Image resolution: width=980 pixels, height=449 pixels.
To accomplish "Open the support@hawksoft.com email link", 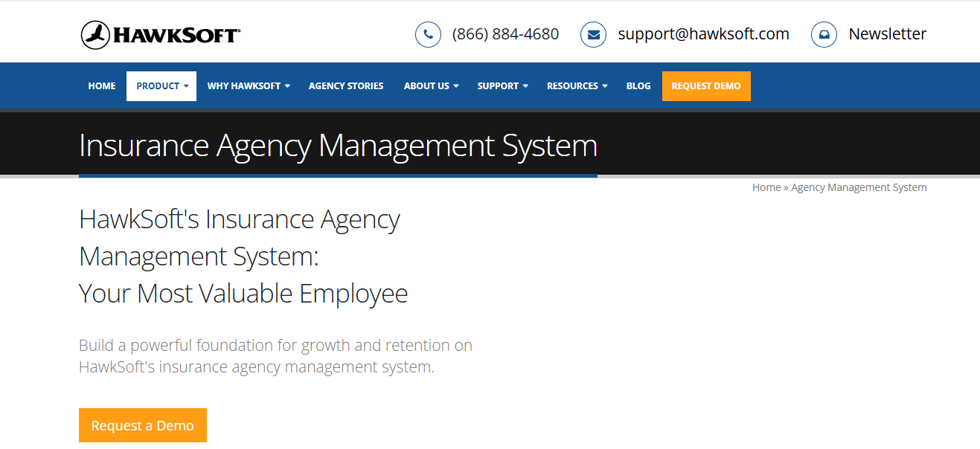I will coord(703,34).
